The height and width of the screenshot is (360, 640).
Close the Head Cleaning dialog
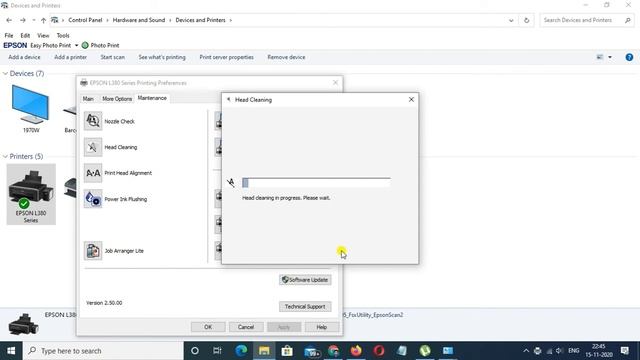(411, 100)
